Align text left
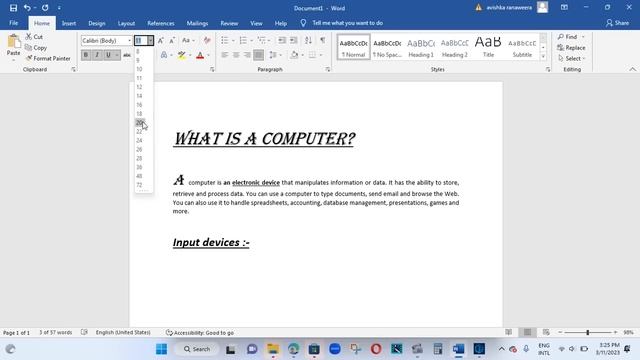640x360 pixels. 225,55
